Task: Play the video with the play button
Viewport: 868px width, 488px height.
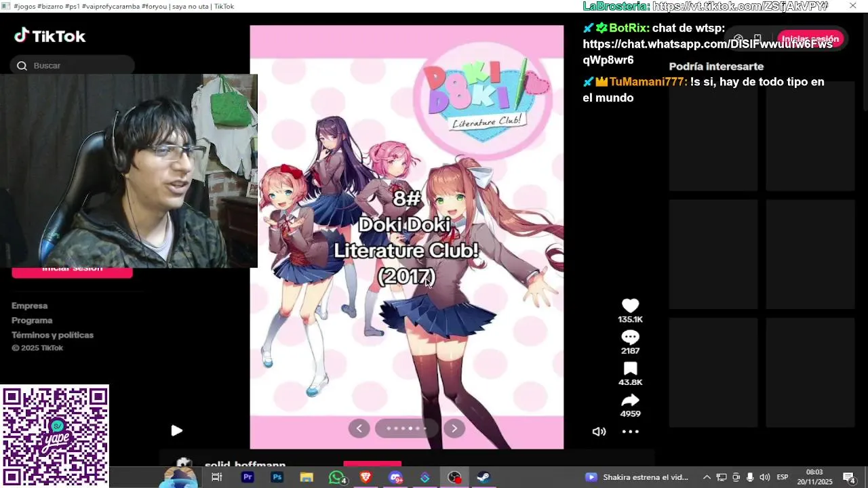Action: pos(176,430)
